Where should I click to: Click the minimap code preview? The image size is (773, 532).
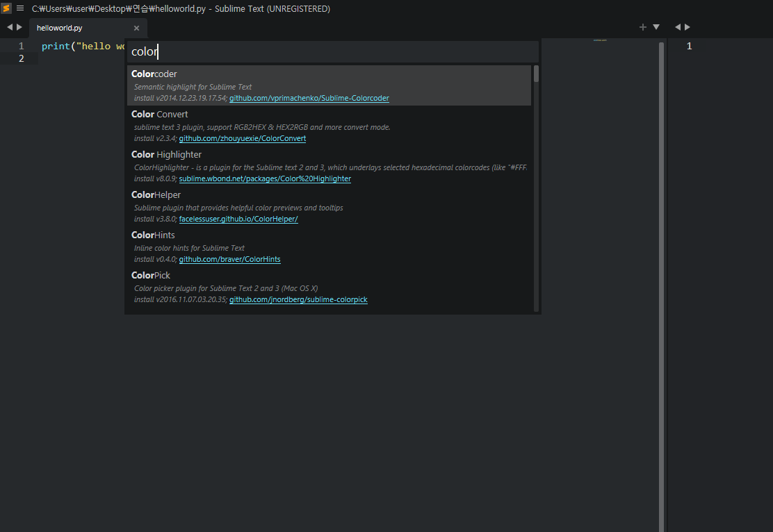click(x=600, y=40)
